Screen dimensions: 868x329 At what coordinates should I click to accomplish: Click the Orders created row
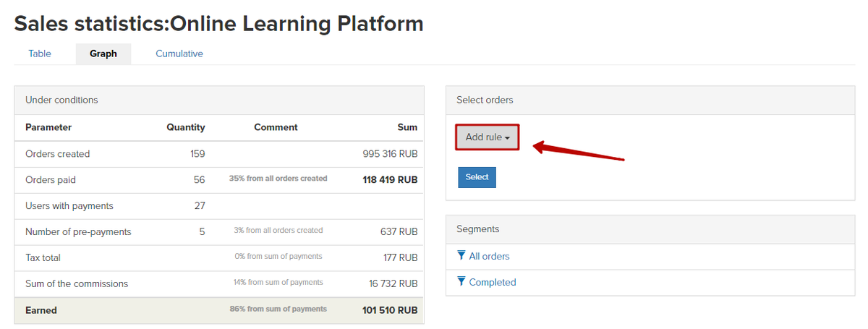pyautogui.click(x=219, y=154)
